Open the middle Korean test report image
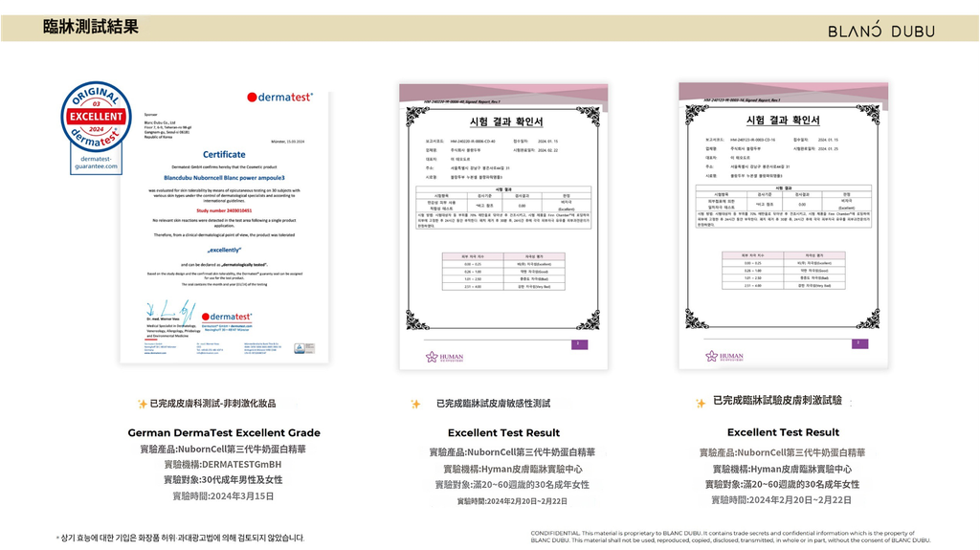980x550 pixels. click(x=503, y=227)
